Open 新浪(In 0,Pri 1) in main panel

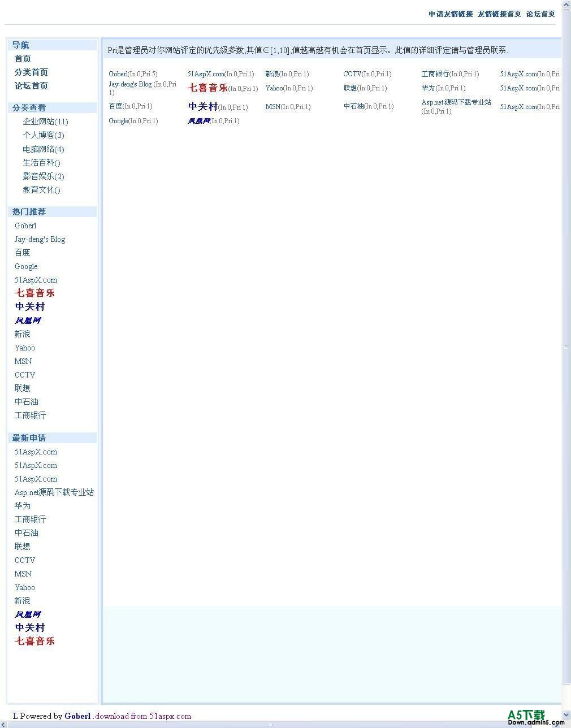[287, 74]
